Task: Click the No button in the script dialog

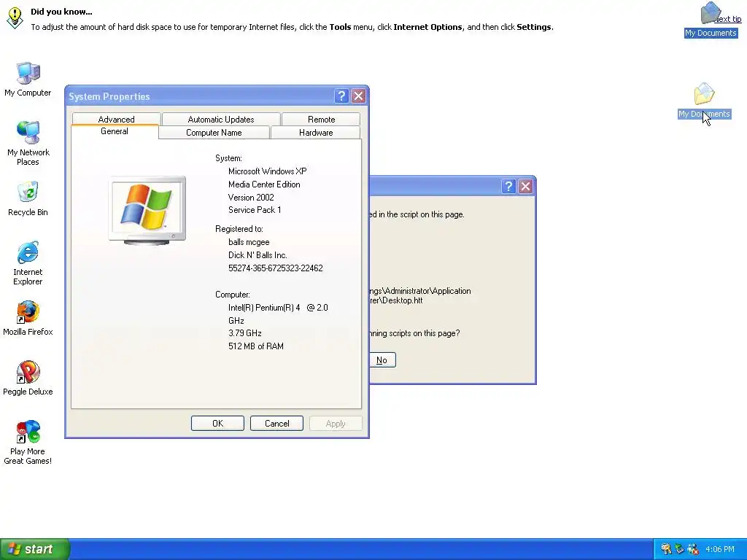Action: tap(382, 360)
